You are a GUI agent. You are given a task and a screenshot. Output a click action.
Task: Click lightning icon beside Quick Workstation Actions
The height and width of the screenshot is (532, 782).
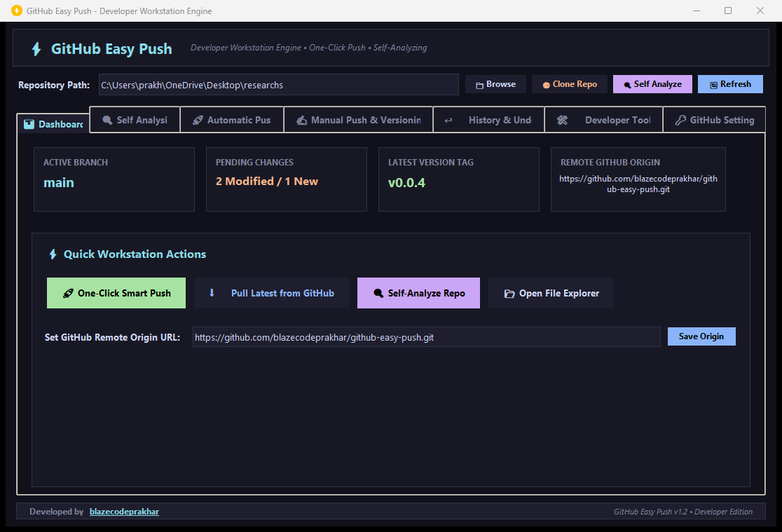(x=53, y=254)
